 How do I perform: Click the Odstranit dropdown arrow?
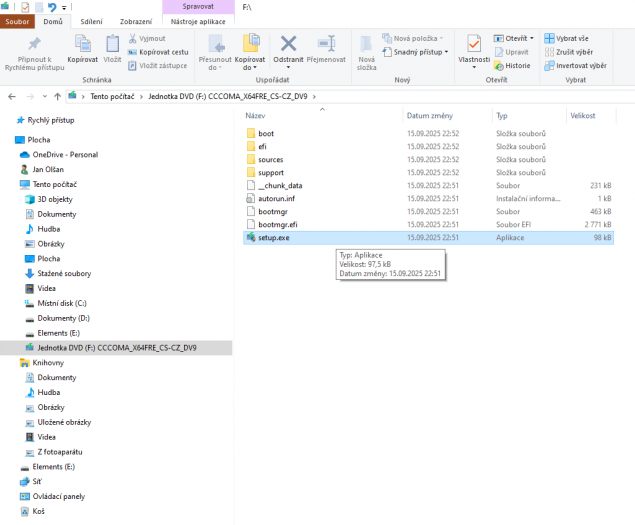[x=288, y=67]
